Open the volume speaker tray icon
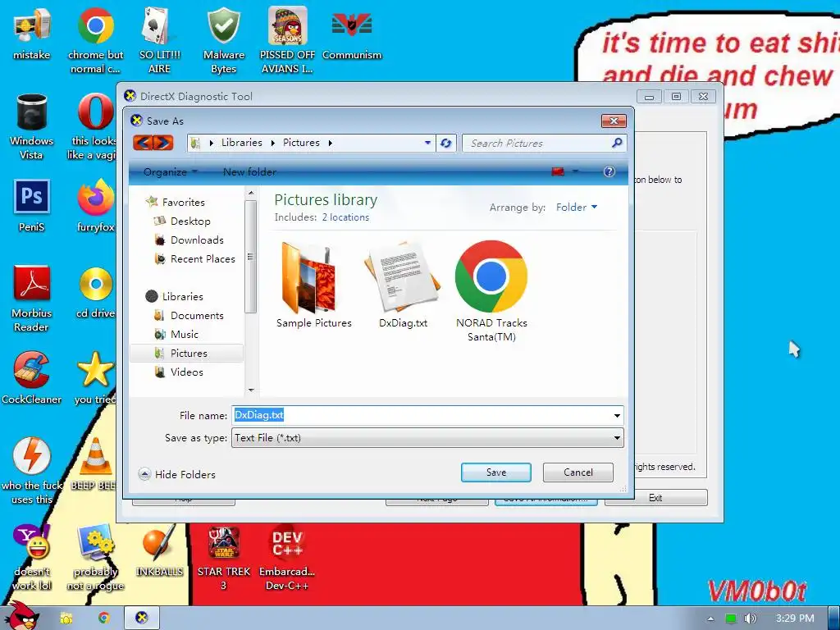840x630 pixels. tap(751, 619)
